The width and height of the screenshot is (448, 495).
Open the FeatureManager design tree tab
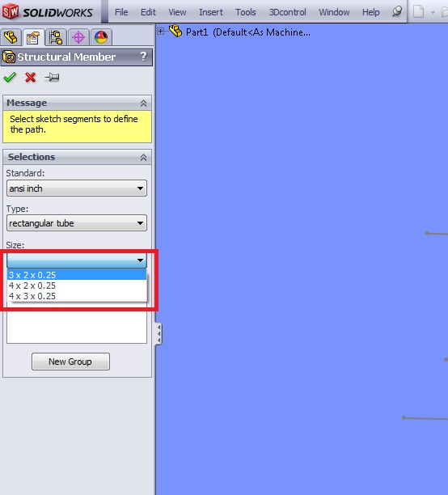click(x=11, y=37)
